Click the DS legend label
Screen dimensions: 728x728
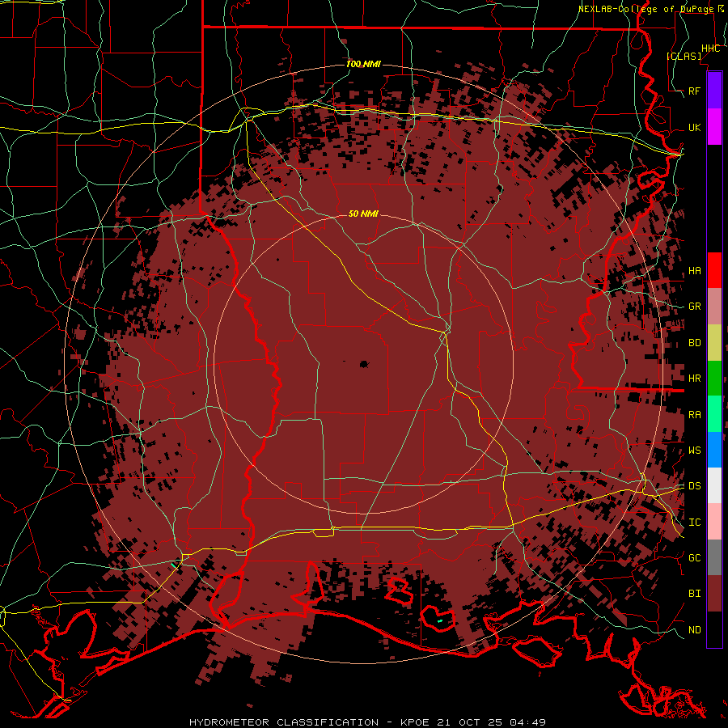(x=695, y=486)
